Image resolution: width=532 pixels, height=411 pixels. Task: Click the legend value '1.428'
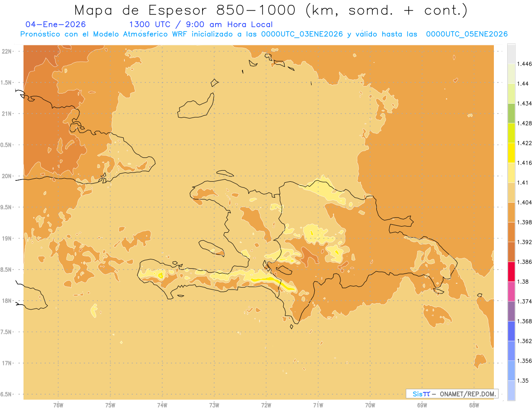point(524,123)
